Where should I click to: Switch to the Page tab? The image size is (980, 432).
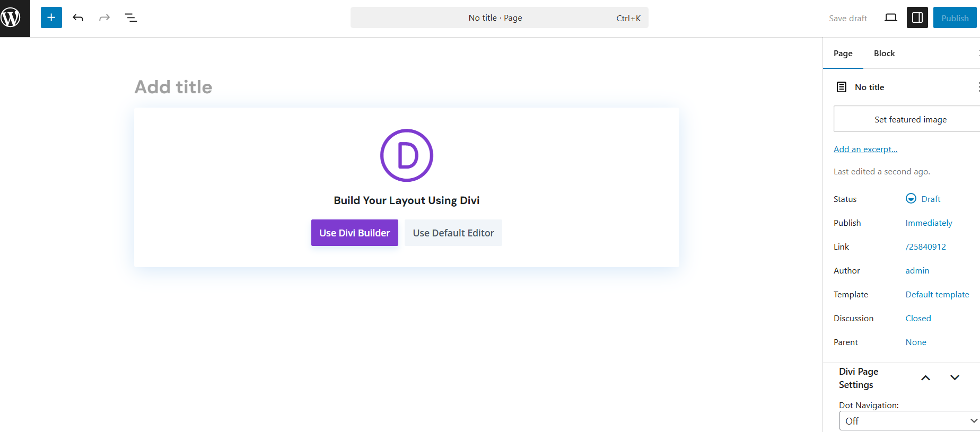[x=843, y=53]
